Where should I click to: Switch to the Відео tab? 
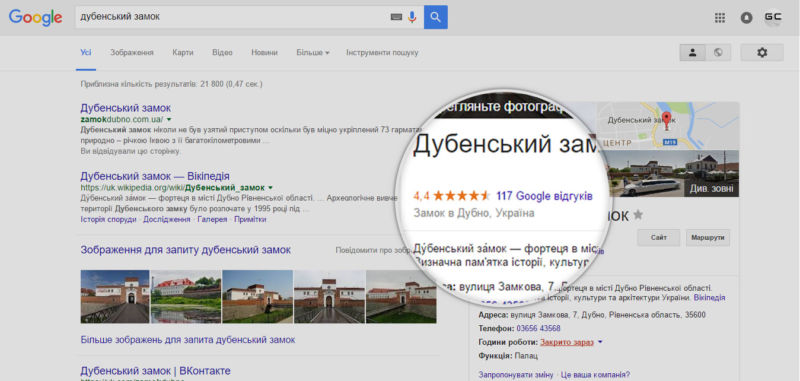(x=222, y=53)
